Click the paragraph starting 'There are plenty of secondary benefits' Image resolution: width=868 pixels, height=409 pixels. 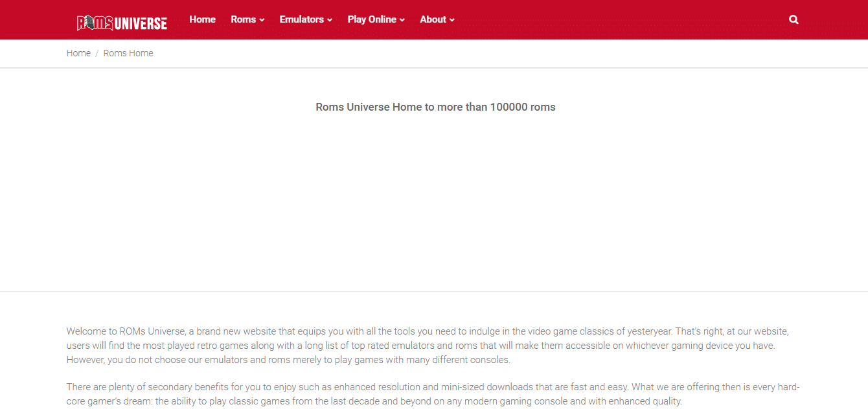(x=433, y=394)
